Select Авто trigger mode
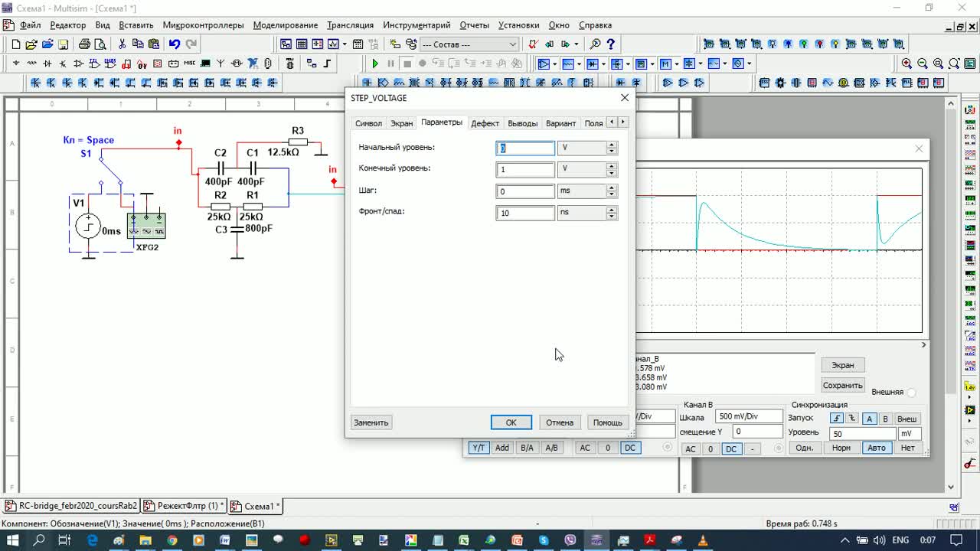Viewport: 980px width, 551px height. click(x=877, y=448)
